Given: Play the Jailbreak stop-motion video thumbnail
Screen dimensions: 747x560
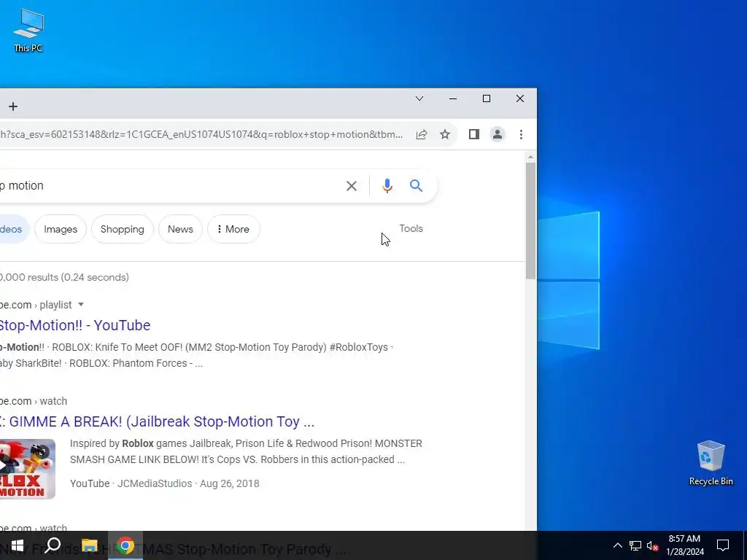Looking at the screenshot, I should click(27, 469).
